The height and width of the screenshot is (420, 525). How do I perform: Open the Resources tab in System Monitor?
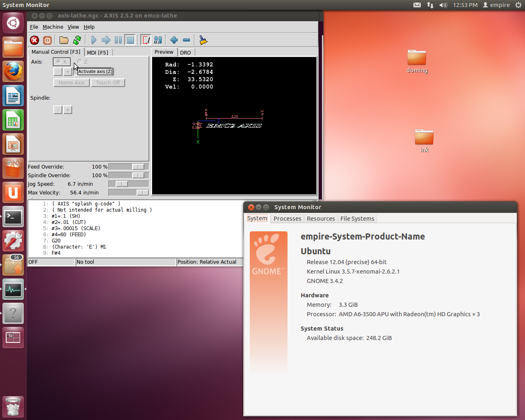click(x=321, y=219)
